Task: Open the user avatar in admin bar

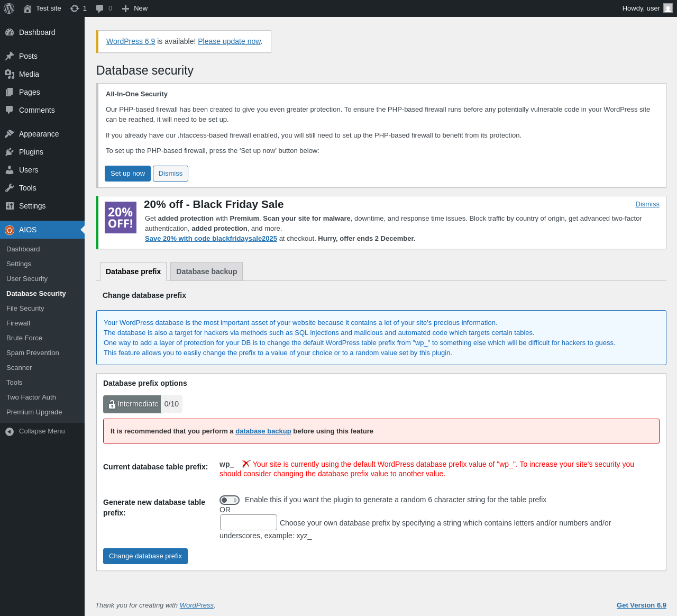Action: pos(668,8)
